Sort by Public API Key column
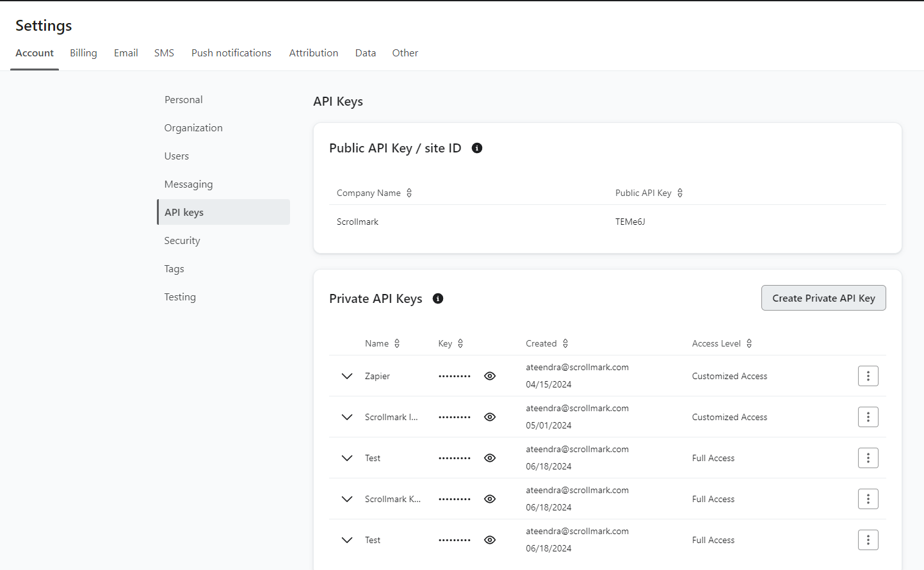 coord(680,193)
